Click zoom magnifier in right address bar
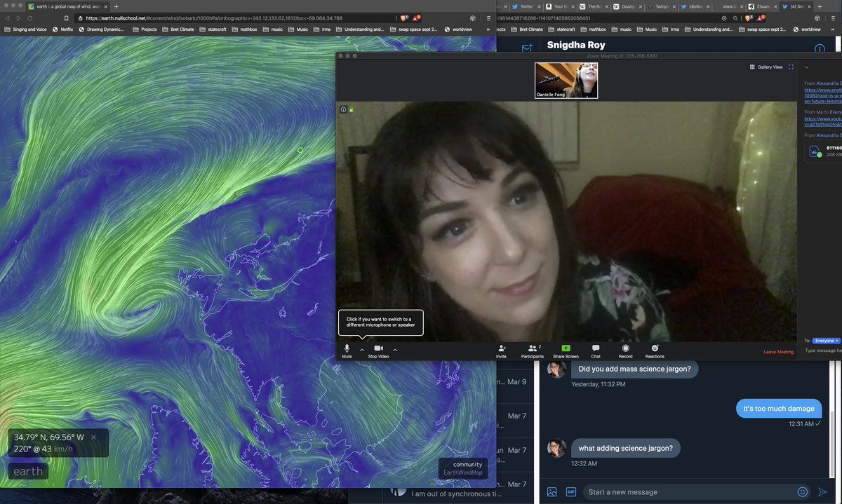Viewport: 842px width, 504px height. 735,18
